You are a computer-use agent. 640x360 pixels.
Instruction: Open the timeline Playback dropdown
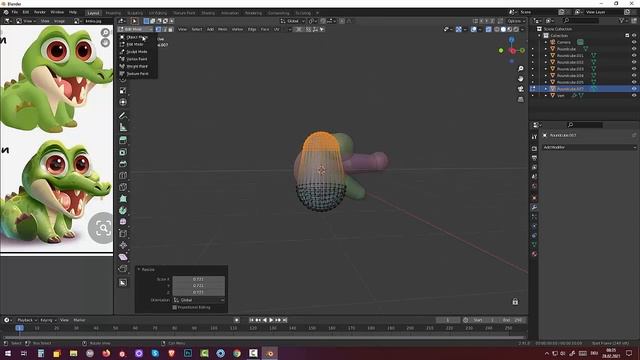point(27,320)
